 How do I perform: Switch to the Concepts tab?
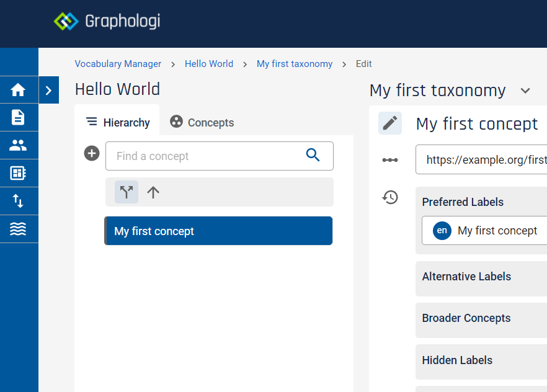[x=202, y=122]
